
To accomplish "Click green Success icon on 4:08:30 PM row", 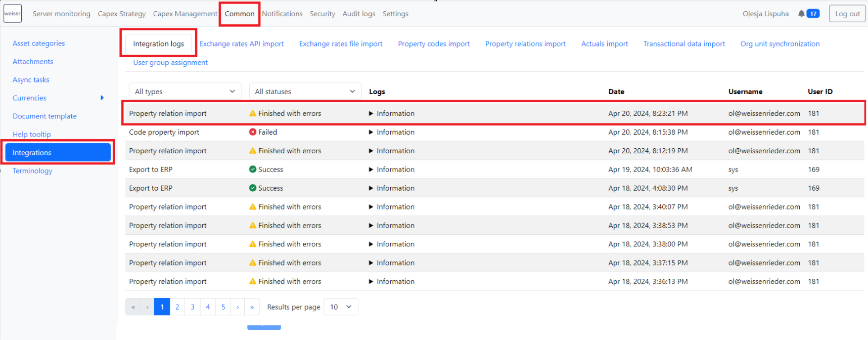I will coord(253,188).
